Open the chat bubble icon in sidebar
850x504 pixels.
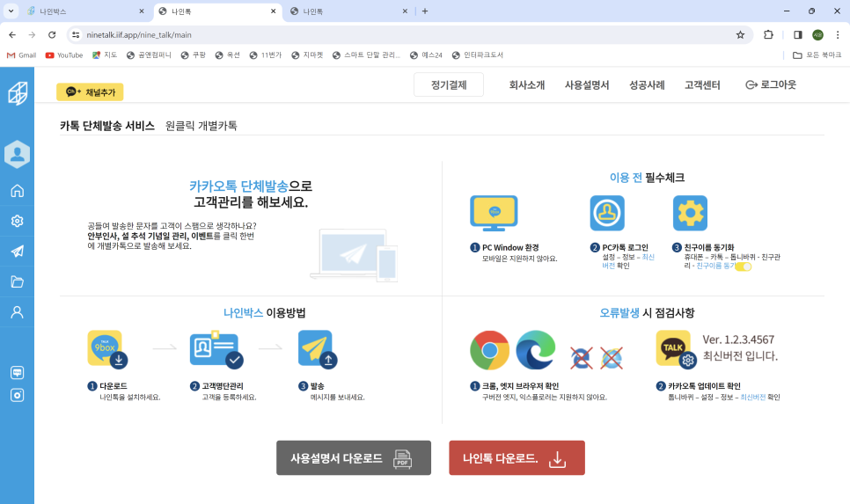pos(18,372)
